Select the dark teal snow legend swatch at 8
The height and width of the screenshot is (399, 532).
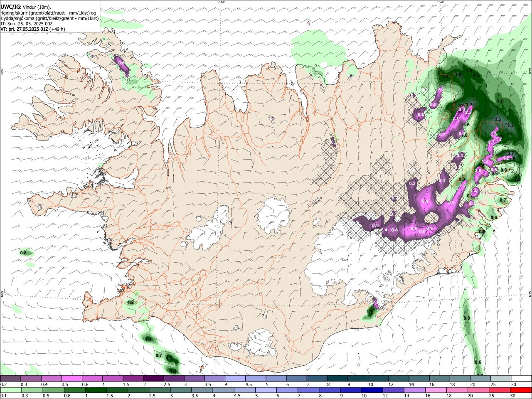337,379
